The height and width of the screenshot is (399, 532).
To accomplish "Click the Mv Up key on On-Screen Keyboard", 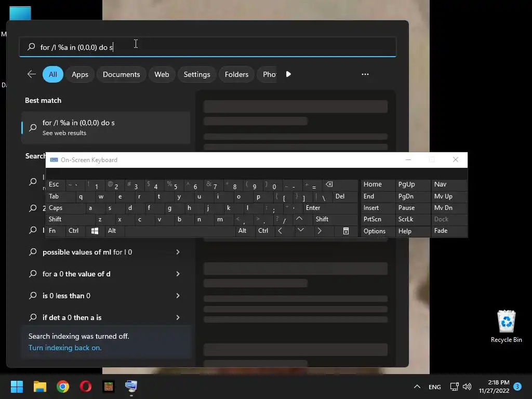I will 449,197.
